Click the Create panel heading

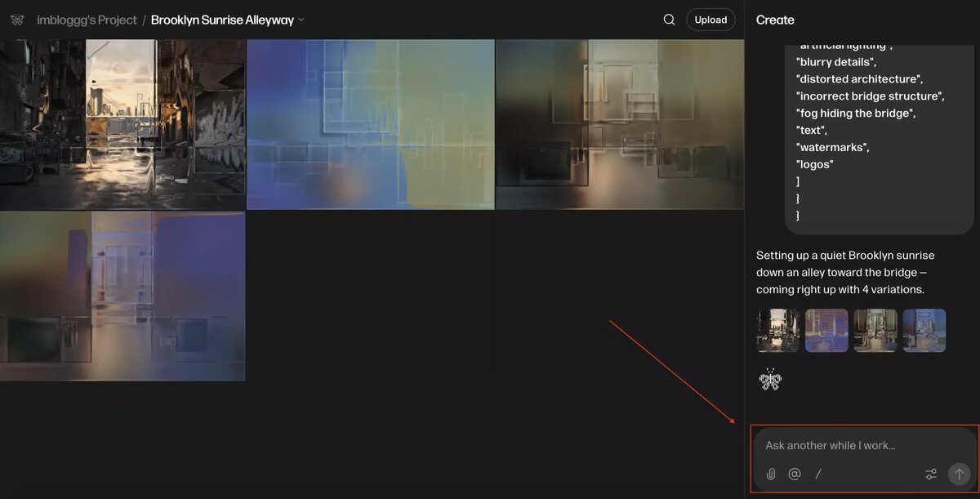tap(775, 20)
